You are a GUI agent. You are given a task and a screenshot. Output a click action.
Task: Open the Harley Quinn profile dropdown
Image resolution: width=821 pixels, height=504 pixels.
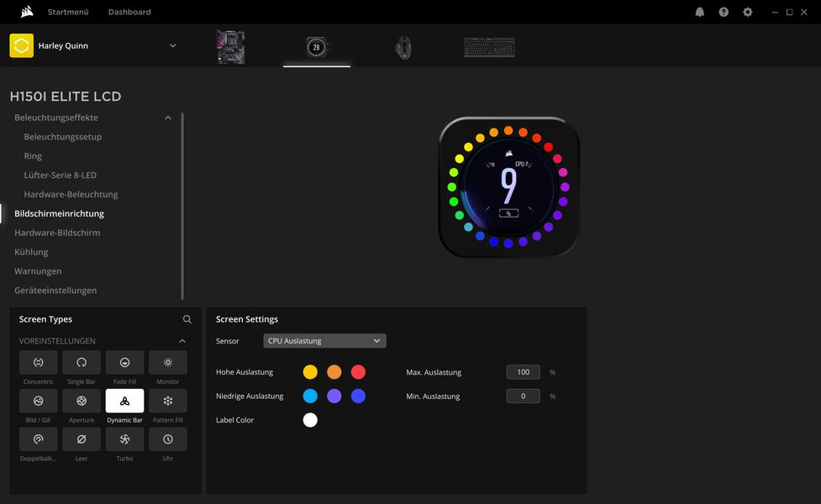click(x=173, y=45)
